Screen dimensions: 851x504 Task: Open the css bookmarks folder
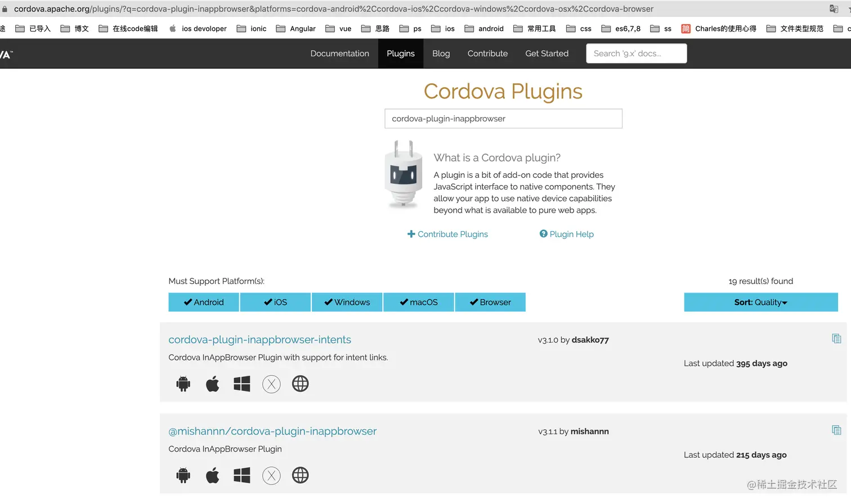[579, 29]
